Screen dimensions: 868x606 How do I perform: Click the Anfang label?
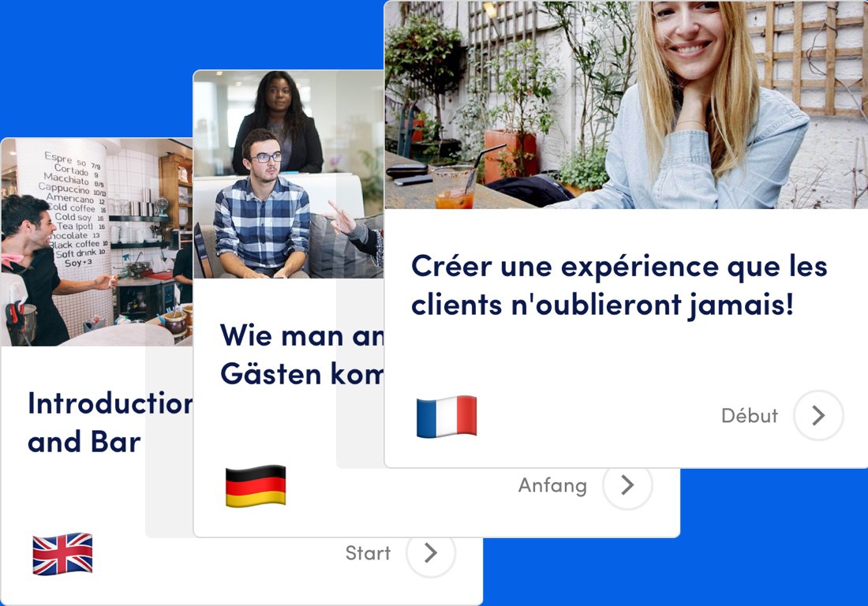coord(552,485)
